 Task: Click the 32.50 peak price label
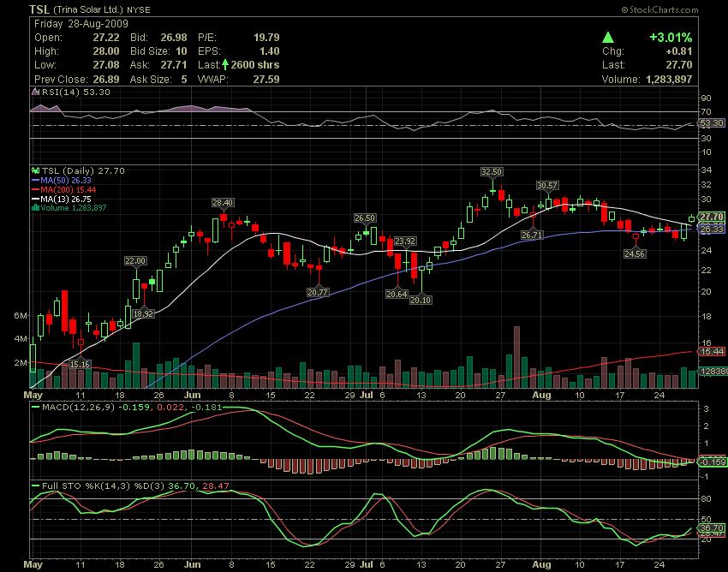(x=492, y=172)
